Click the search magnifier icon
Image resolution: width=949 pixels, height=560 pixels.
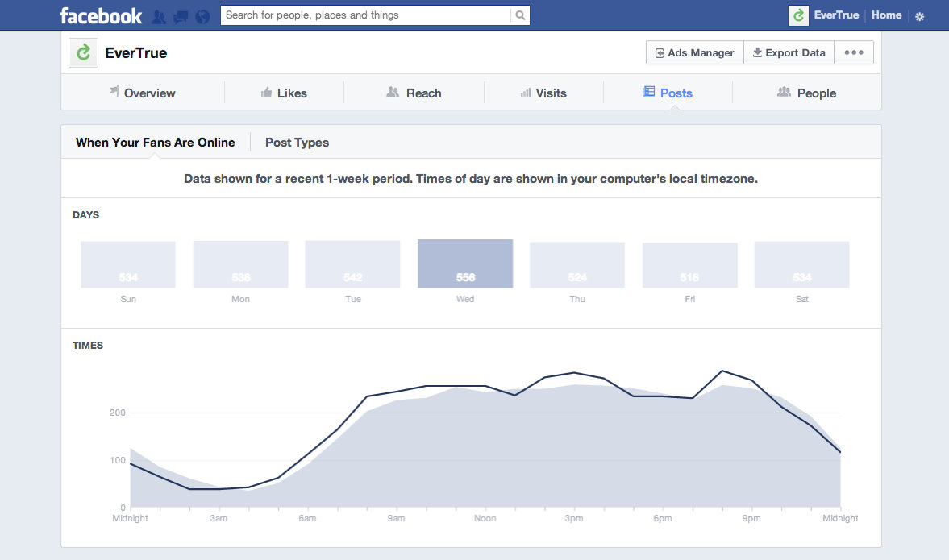(x=520, y=15)
